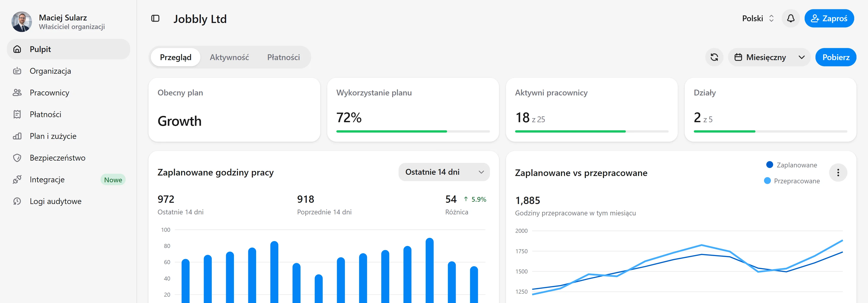Toggle the Zaplanowane legend dot
This screenshot has width=868, height=303.
coord(769,165)
